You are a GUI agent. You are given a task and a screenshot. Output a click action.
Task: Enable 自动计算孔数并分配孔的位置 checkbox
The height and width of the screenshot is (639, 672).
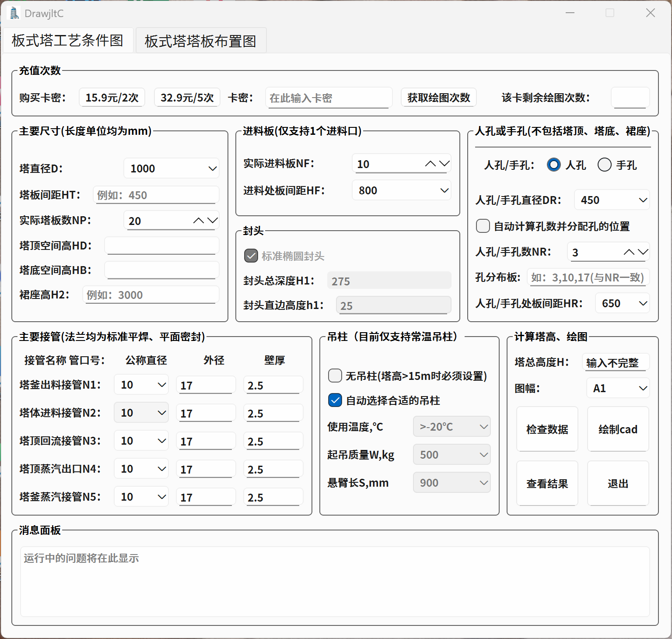coord(483,226)
